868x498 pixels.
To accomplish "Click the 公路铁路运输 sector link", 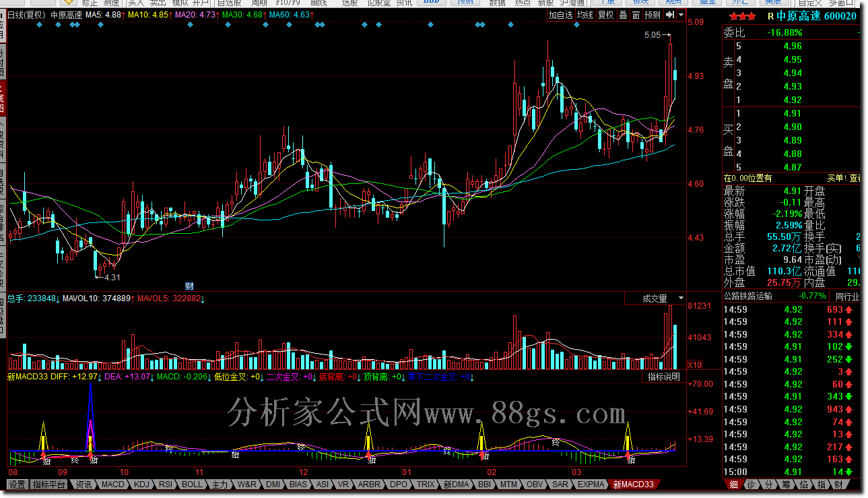I will (x=748, y=296).
